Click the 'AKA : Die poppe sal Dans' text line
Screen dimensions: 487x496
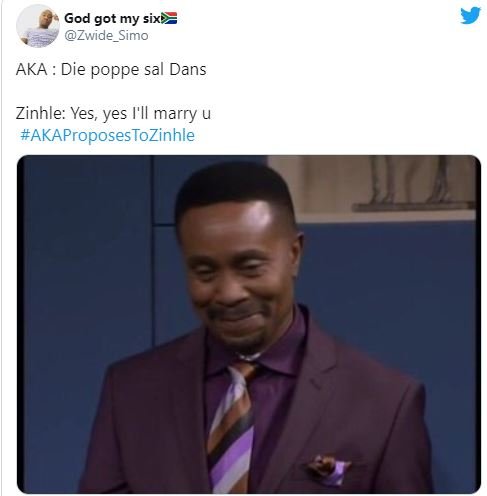coord(111,70)
